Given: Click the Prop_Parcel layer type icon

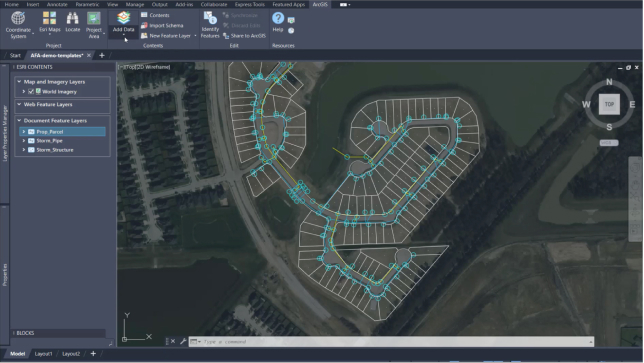Looking at the screenshot, I should 31,132.
